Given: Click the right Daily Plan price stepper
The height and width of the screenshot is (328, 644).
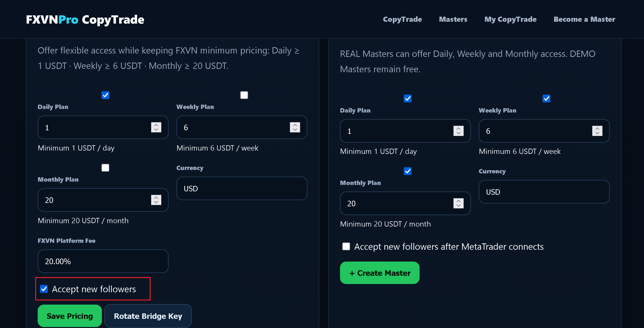Looking at the screenshot, I should 458,131.
